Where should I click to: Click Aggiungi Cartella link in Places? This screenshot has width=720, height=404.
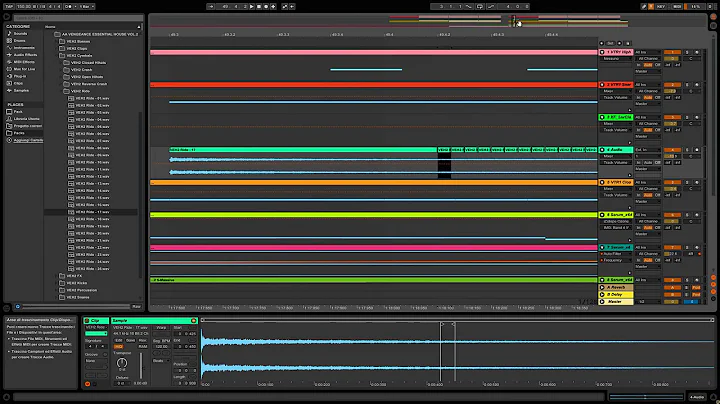[28, 140]
